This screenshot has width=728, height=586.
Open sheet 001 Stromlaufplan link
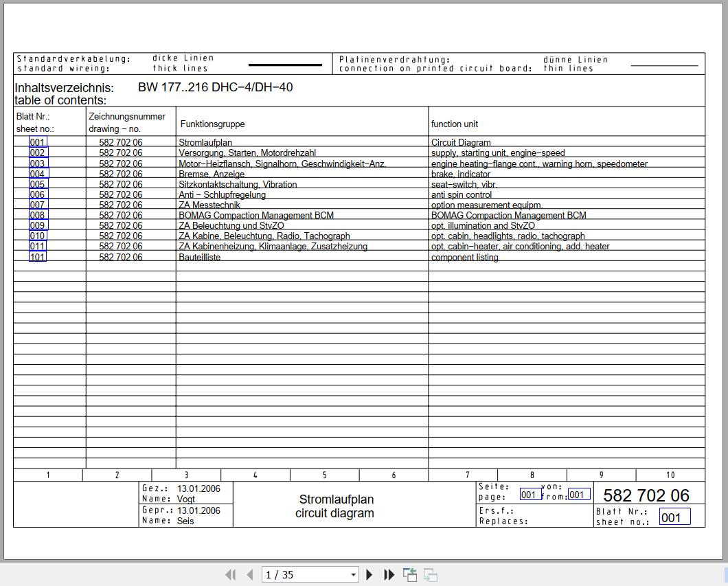(x=37, y=143)
